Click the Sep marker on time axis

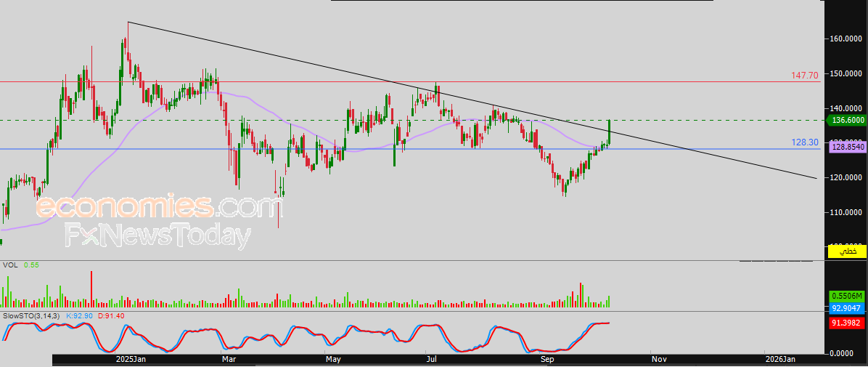(x=547, y=359)
